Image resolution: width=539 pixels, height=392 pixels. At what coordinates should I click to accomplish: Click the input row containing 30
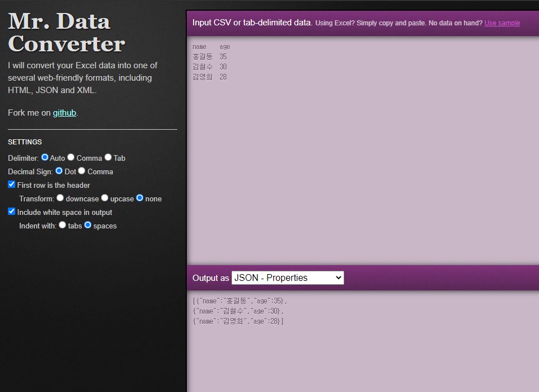(209, 67)
